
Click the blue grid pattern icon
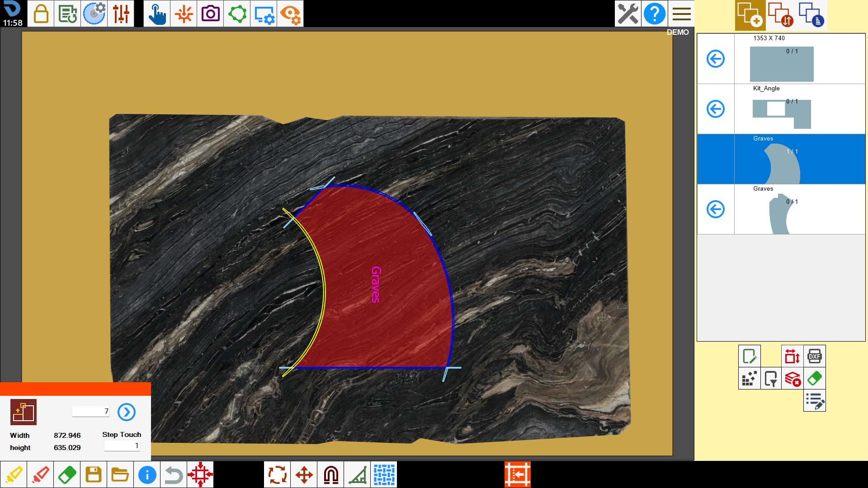pyautogui.click(x=384, y=474)
